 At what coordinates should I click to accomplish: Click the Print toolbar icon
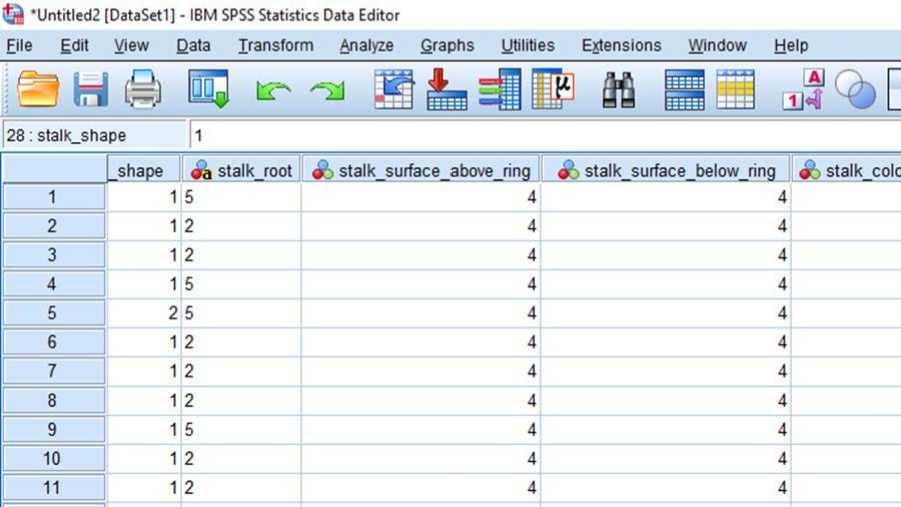tap(143, 90)
